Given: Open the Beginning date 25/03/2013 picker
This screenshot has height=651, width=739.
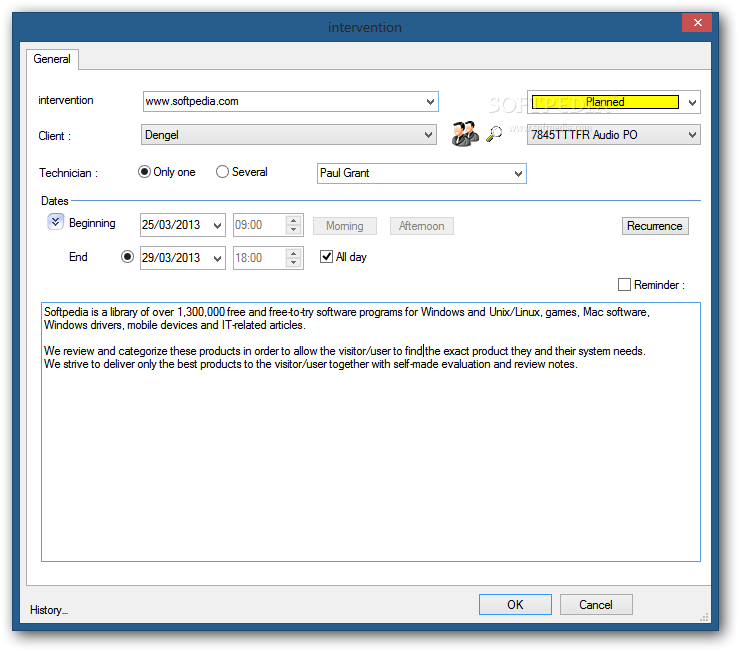Looking at the screenshot, I should coord(217,225).
